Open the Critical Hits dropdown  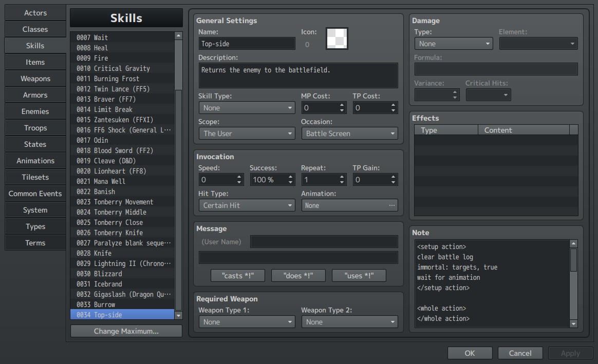[488, 95]
